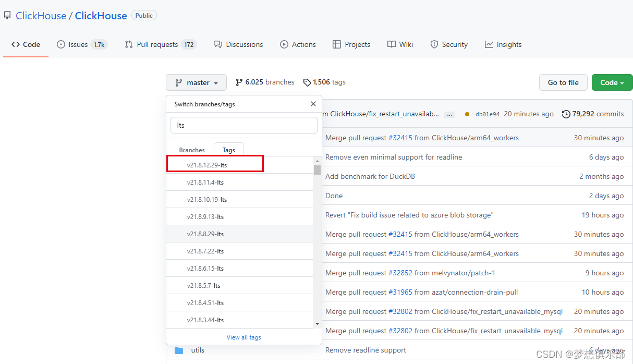Viewport: 633px width, 364px height.
Task: Select tag v21.8.8.29-lts
Action: pos(240,234)
